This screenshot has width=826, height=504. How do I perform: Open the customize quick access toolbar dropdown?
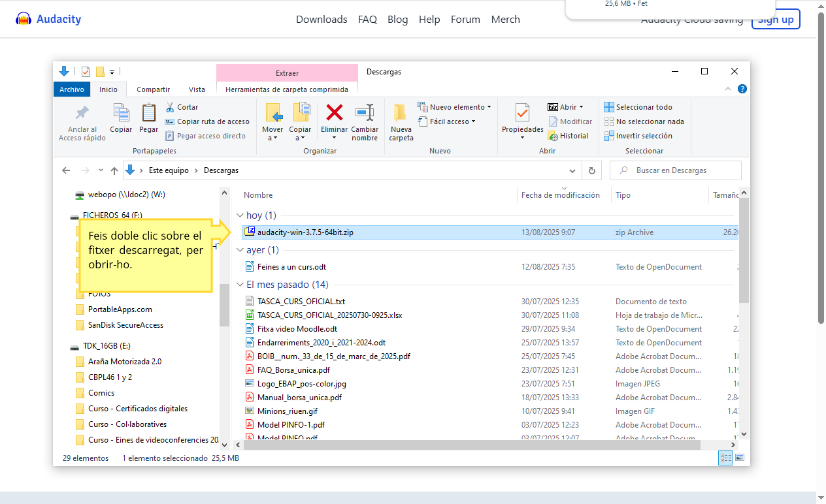(x=112, y=72)
